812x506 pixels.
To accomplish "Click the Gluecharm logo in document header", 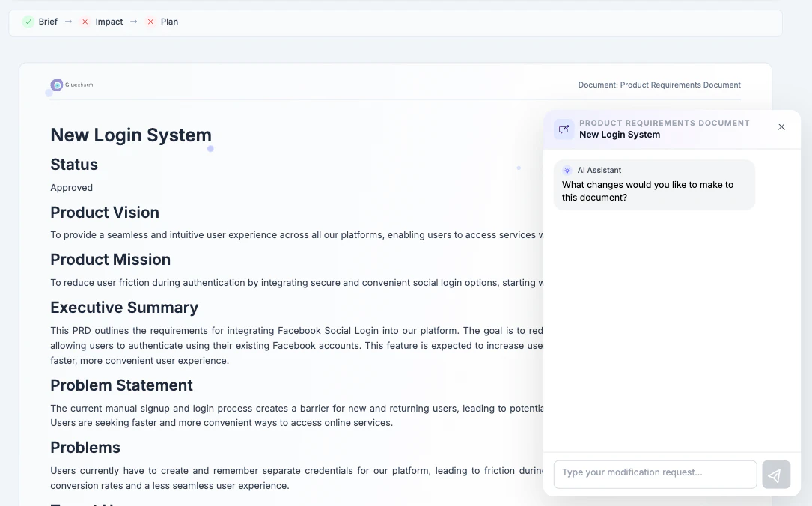I will (72, 85).
